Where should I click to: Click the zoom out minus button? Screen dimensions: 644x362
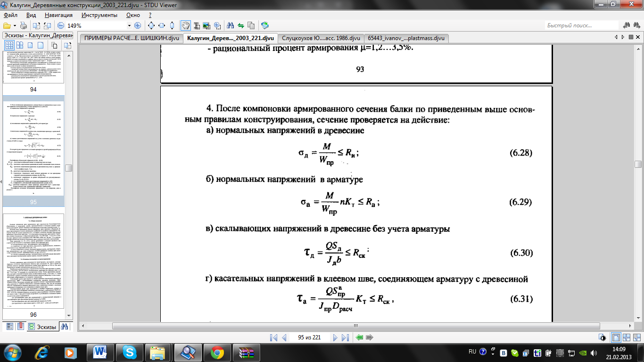(x=61, y=25)
